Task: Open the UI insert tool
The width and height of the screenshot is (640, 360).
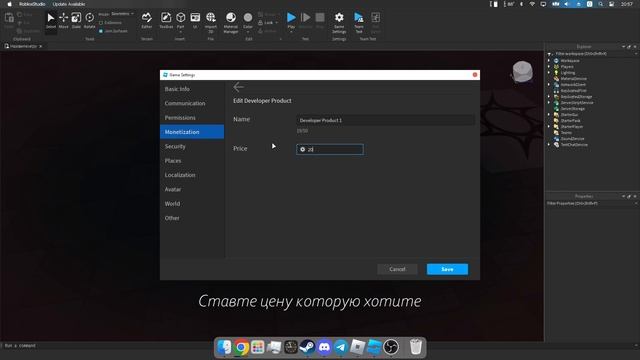Action: click(x=195, y=20)
